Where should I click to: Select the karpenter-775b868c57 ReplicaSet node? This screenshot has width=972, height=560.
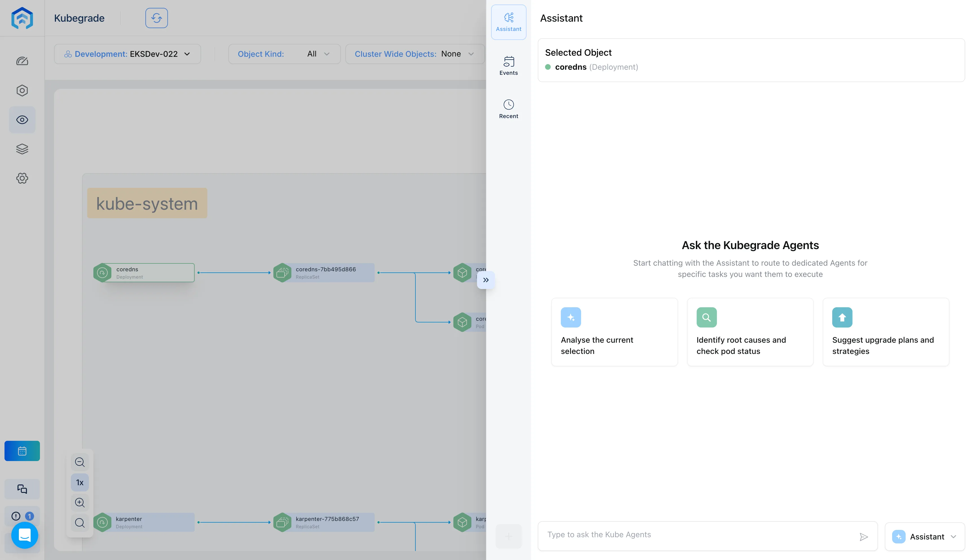point(324,522)
